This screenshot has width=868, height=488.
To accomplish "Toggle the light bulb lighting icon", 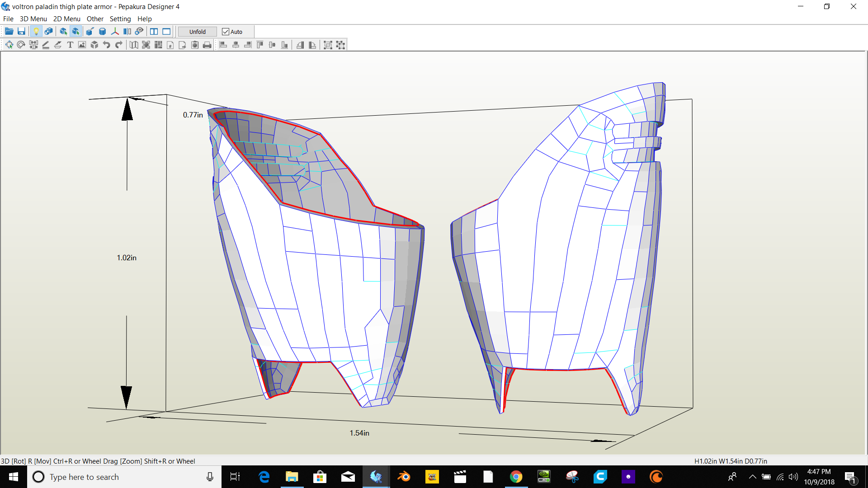I will [36, 32].
